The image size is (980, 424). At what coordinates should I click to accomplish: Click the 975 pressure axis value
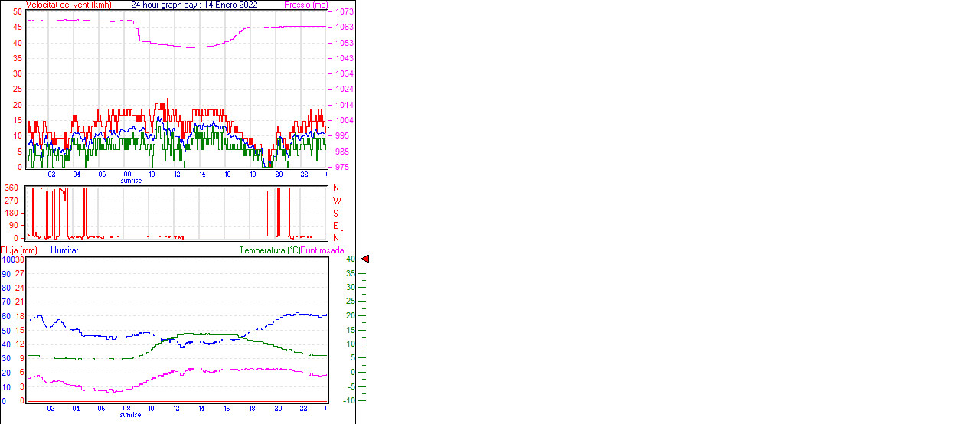(x=344, y=167)
